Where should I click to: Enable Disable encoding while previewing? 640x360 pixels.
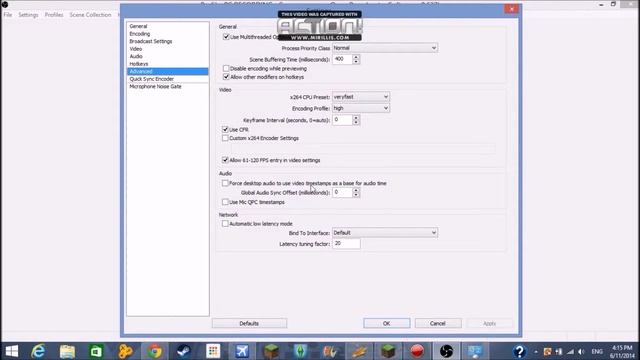pos(226,68)
